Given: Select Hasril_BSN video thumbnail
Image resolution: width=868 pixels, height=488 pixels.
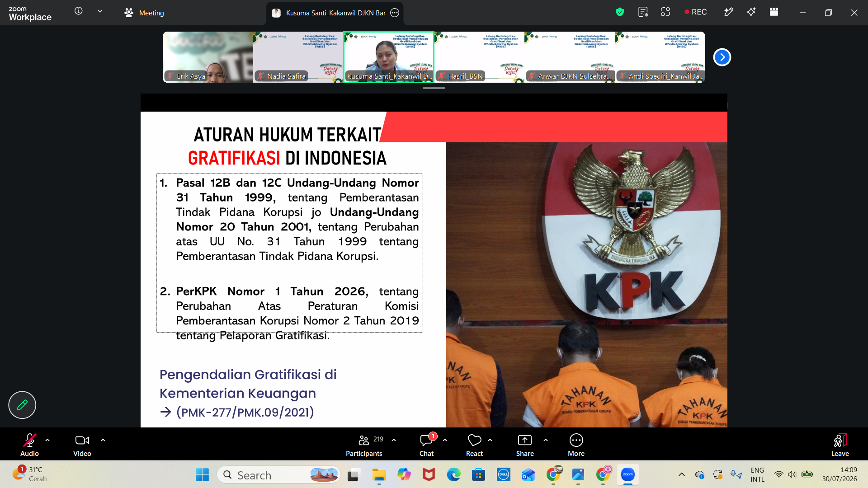Looking at the screenshot, I should tap(479, 57).
